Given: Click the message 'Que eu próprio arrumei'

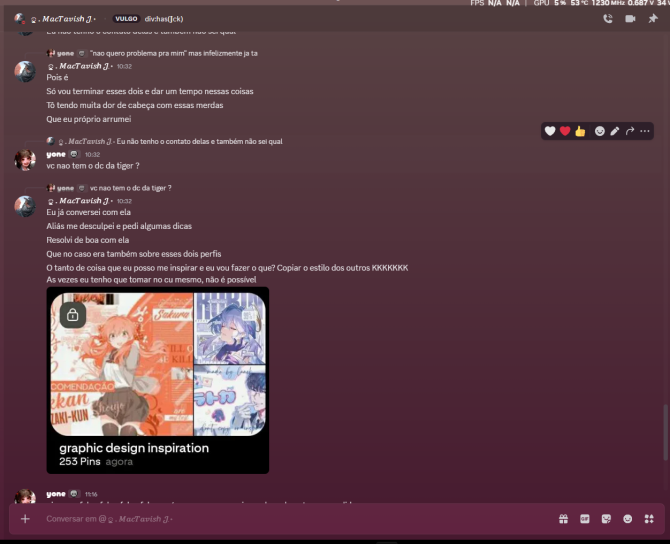Looking at the screenshot, I should tap(88, 119).
